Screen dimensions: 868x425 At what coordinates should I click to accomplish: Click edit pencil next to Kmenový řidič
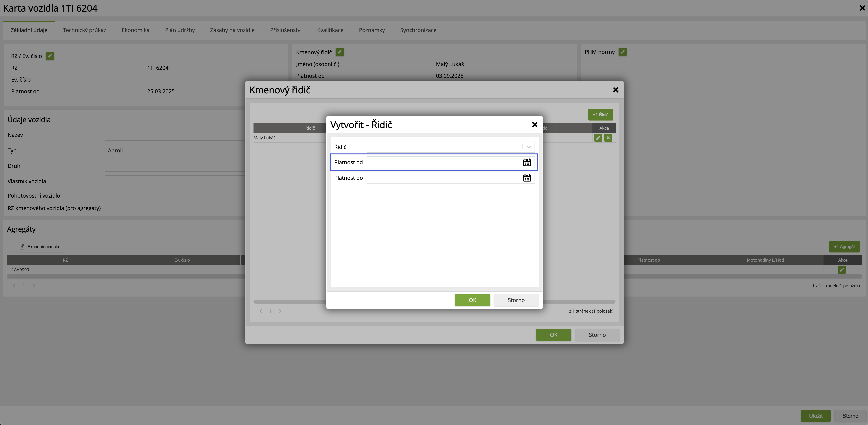click(340, 52)
